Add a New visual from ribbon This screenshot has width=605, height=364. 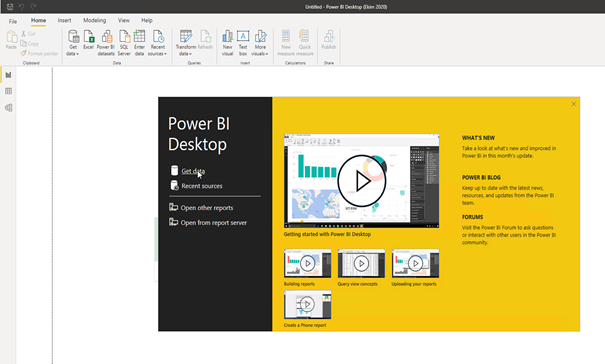[227, 43]
